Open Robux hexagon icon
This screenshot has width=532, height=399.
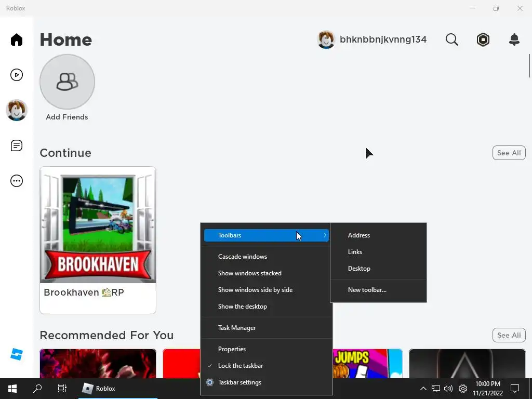[483, 39]
